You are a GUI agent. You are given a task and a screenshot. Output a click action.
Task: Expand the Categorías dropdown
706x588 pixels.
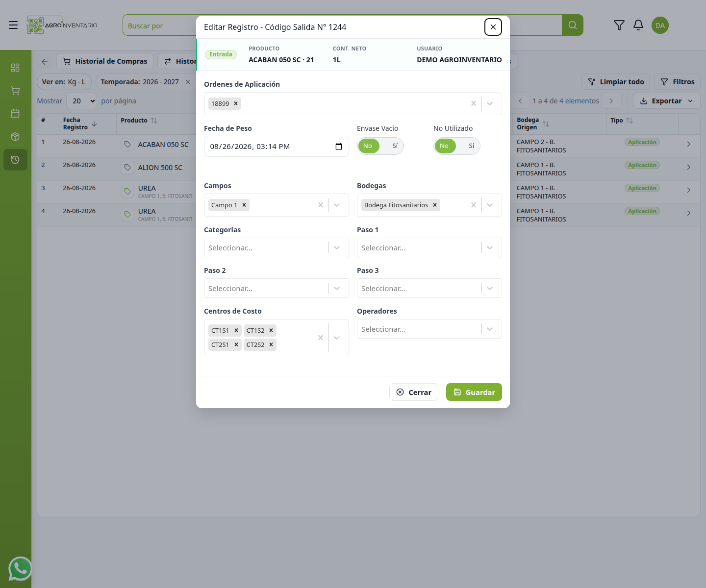point(337,247)
